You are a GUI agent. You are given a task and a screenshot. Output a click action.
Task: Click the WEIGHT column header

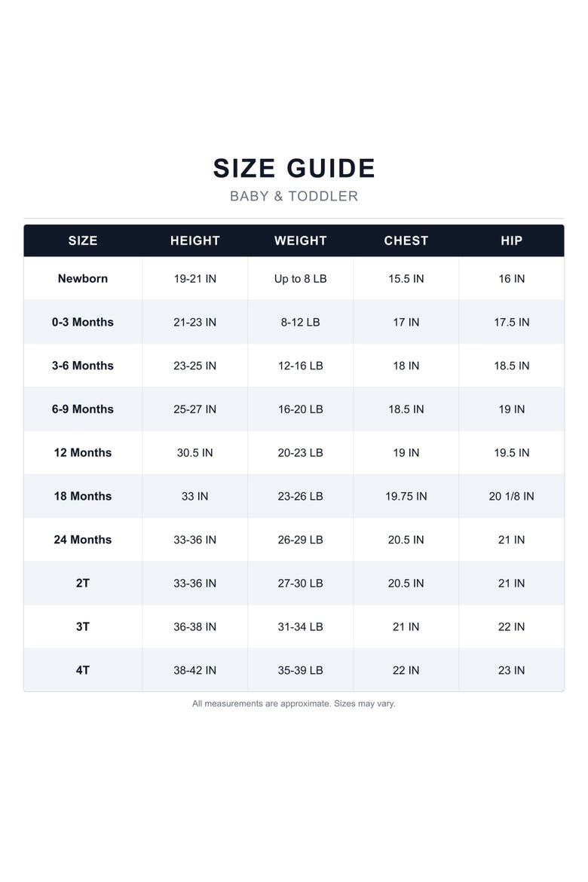(301, 240)
